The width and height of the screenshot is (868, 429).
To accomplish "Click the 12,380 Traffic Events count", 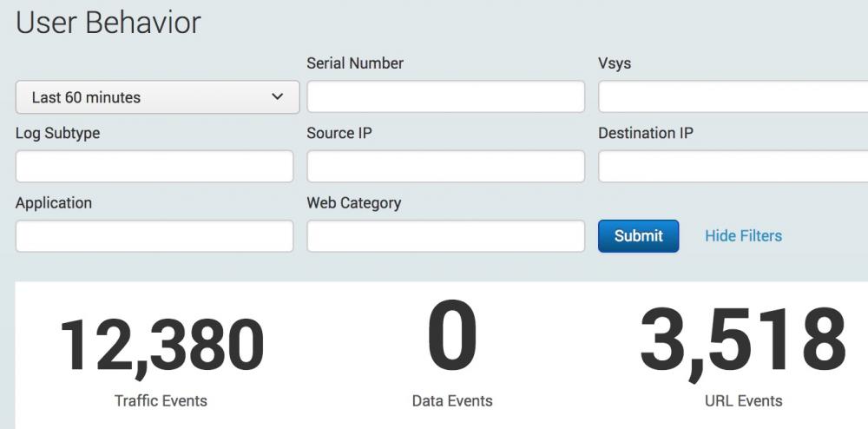I will click(x=161, y=344).
